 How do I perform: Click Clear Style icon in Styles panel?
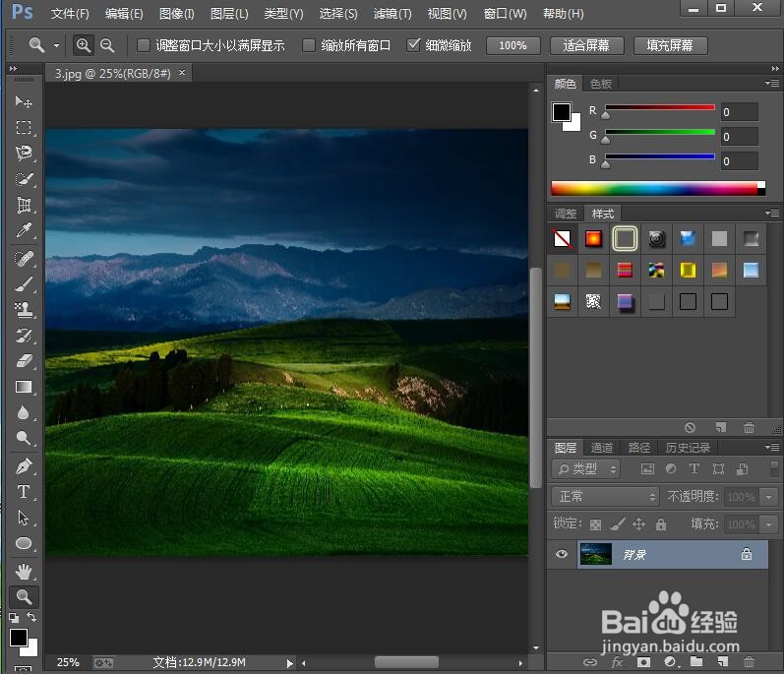pos(690,427)
